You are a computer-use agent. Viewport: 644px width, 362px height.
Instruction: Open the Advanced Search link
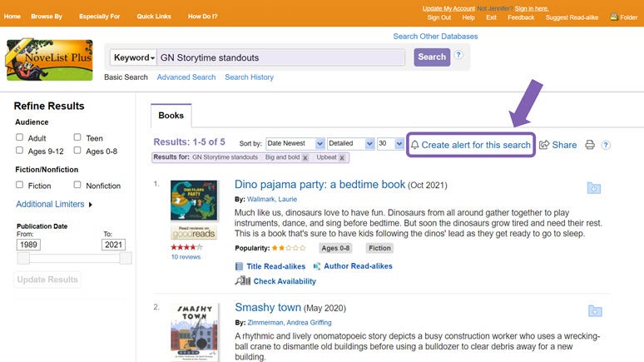coord(186,77)
